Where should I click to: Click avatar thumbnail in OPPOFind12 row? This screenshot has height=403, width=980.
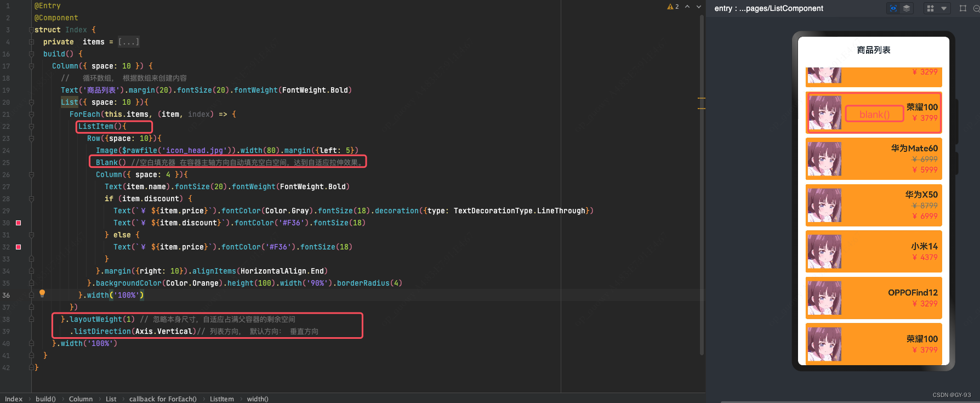[824, 298]
